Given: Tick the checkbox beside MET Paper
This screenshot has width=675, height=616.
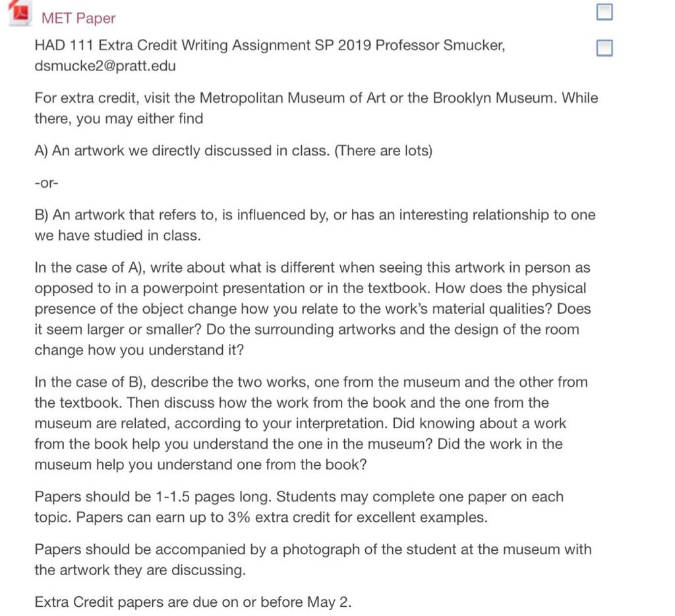Looking at the screenshot, I should tap(604, 12).
